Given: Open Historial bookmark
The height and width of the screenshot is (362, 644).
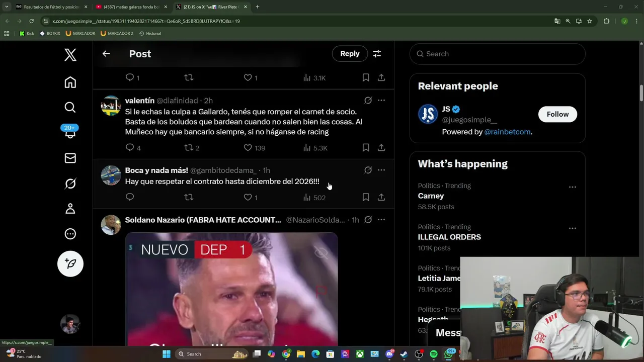Looking at the screenshot, I should click(x=150, y=33).
